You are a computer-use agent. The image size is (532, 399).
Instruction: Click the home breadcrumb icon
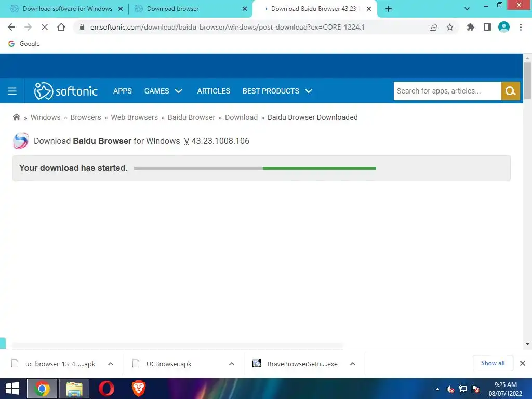click(x=16, y=117)
